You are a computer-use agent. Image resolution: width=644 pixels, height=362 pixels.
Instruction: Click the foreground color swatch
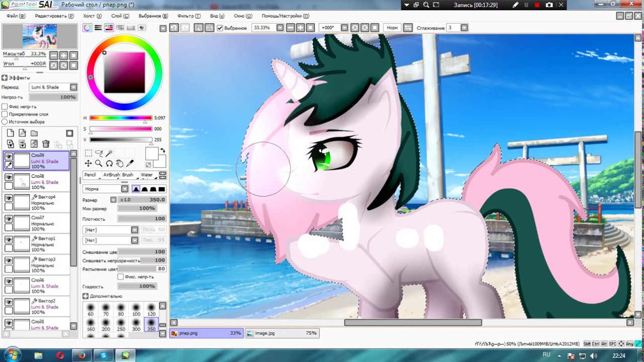[x=152, y=154]
